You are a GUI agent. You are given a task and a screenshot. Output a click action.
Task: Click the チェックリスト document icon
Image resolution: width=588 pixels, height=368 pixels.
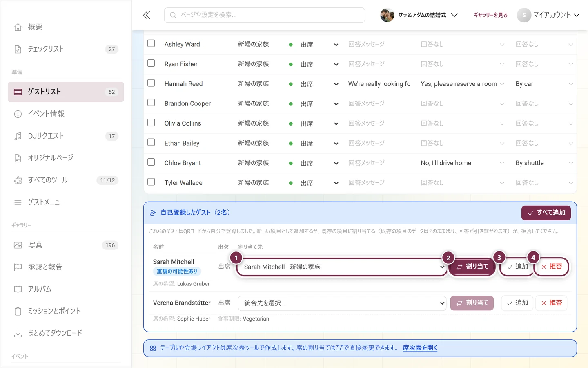pos(18,49)
